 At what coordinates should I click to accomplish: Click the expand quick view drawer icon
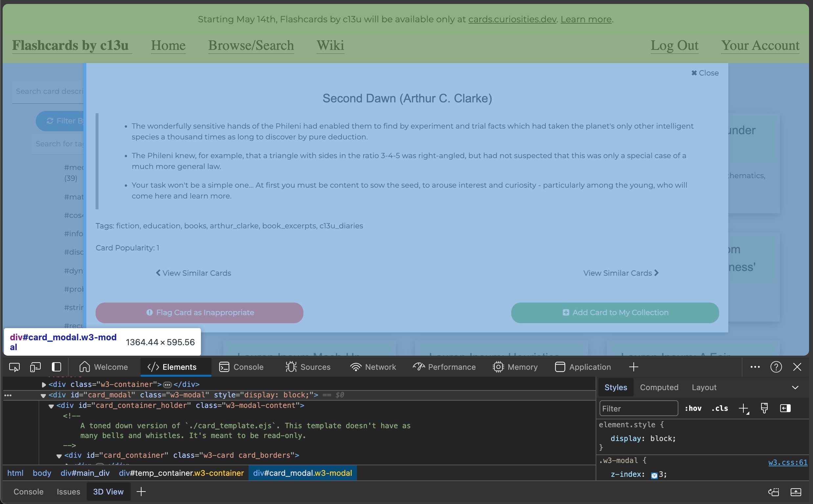pyautogui.click(x=796, y=492)
